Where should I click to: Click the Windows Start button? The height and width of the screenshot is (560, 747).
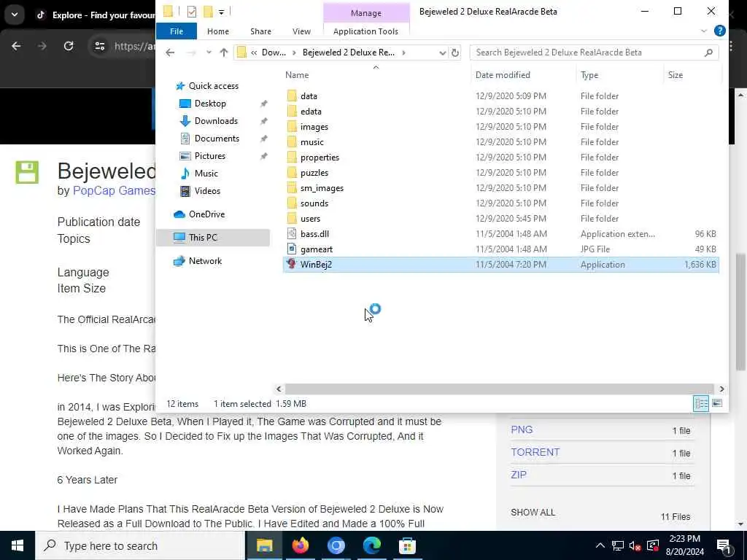pos(18,545)
